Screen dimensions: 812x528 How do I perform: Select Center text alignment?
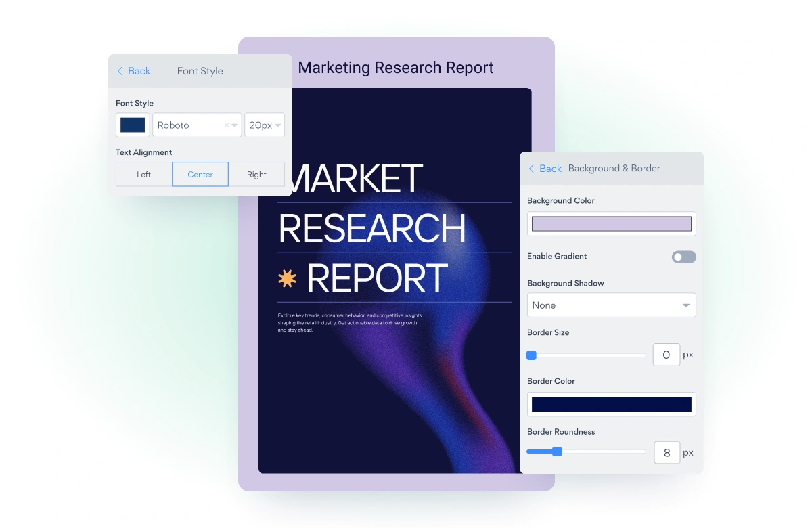[200, 175]
